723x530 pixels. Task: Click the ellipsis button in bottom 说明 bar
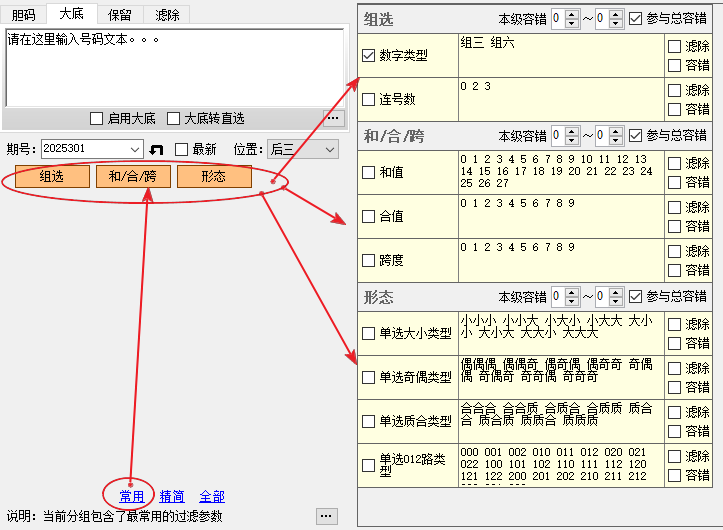(325, 516)
